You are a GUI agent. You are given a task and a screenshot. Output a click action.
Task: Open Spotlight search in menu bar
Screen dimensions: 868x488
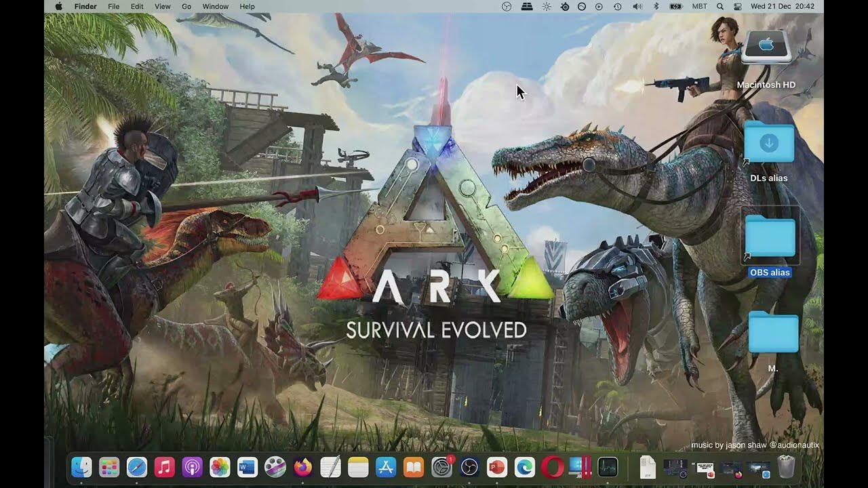pos(720,6)
